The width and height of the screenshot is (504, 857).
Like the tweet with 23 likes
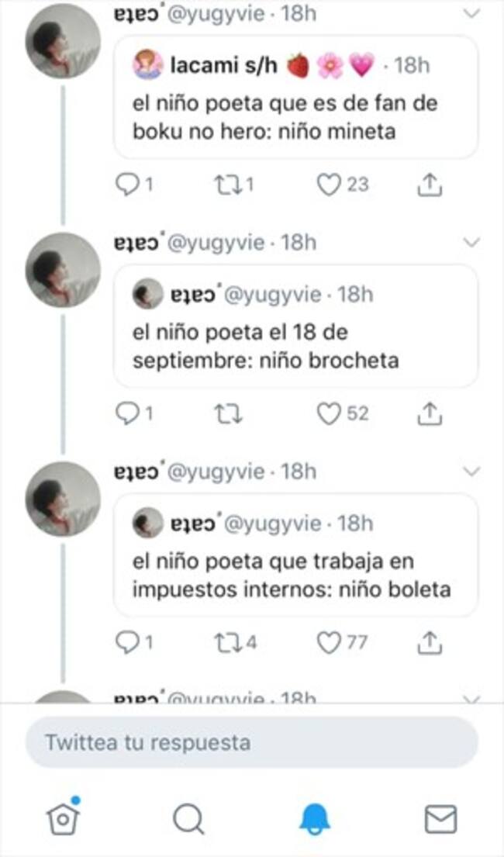pos(331,185)
